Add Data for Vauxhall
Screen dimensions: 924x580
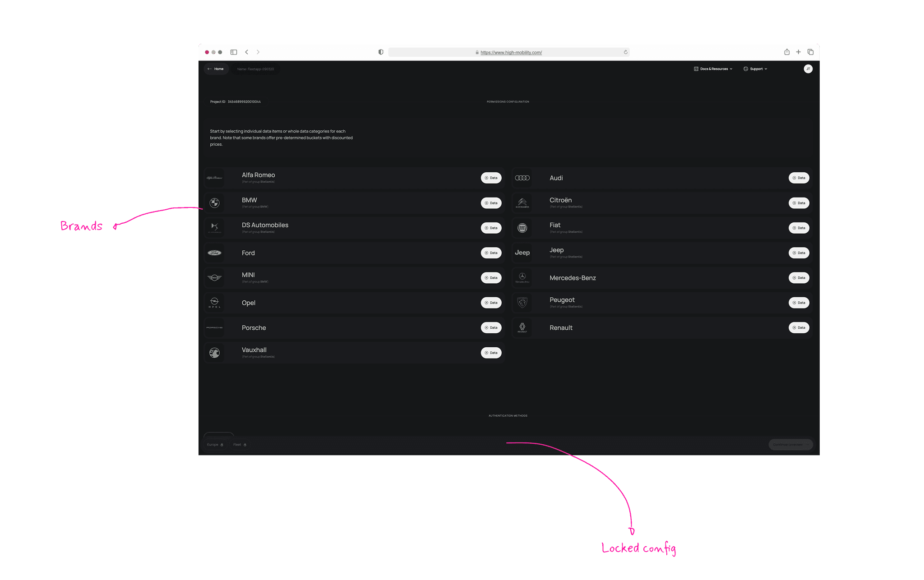point(491,353)
